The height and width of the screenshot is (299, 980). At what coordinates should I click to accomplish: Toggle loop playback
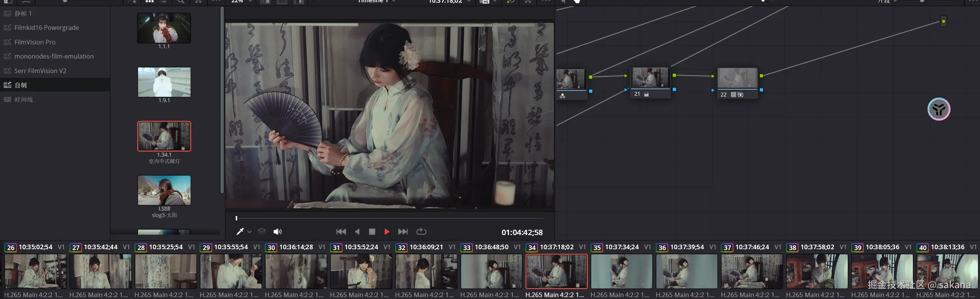pyautogui.click(x=421, y=232)
